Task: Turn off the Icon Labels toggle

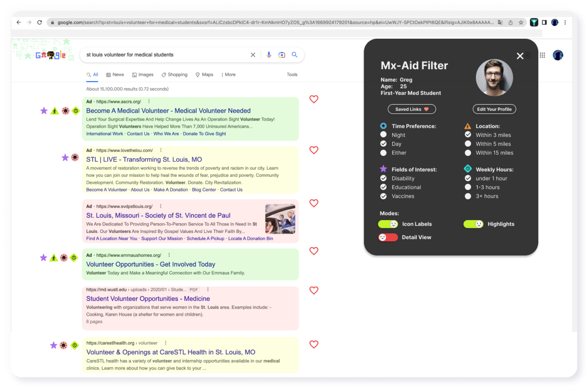Action: click(388, 224)
